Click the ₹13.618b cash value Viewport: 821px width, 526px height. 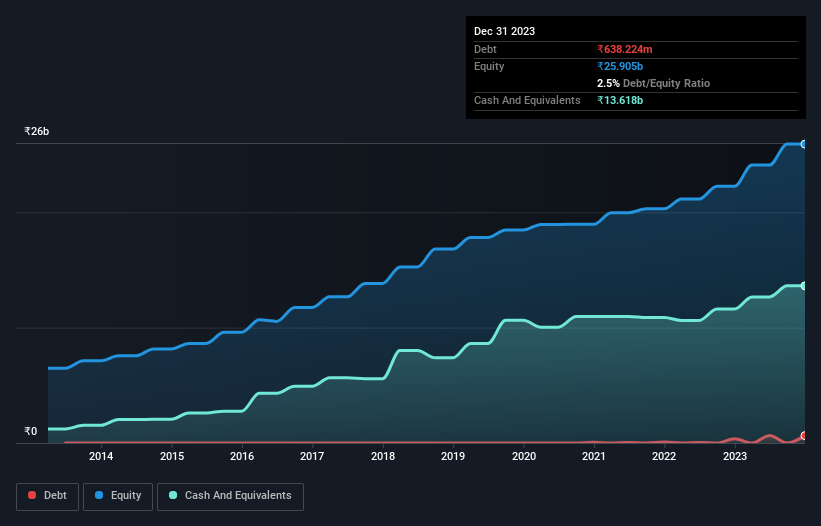pyautogui.click(x=620, y=100)
